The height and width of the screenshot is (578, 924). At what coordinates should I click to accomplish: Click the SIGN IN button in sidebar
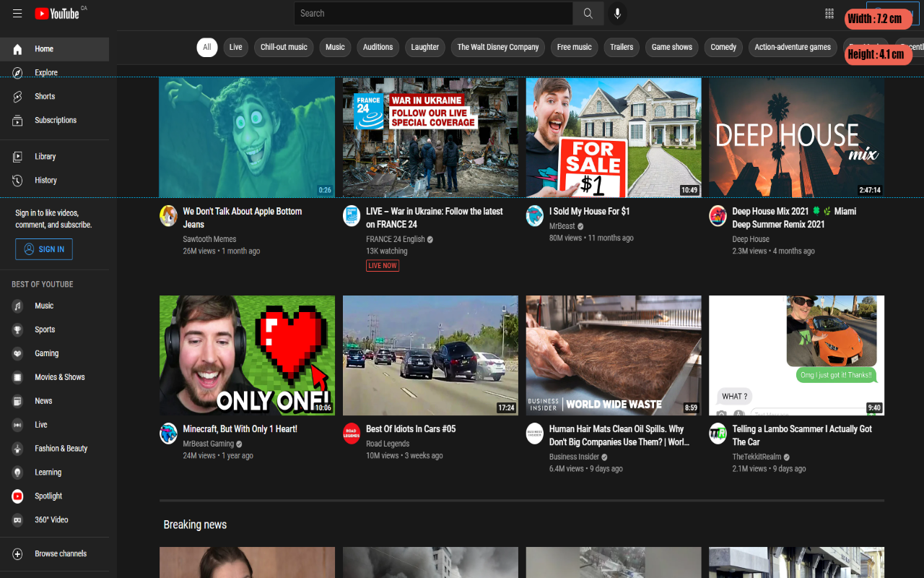coord(44,249)
